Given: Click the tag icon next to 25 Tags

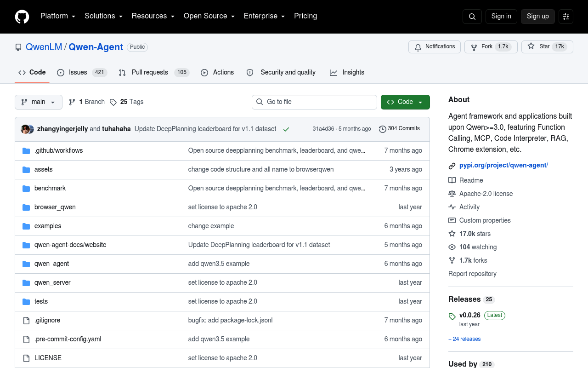Looking at the screenshot, I should (x=113, y=102).
